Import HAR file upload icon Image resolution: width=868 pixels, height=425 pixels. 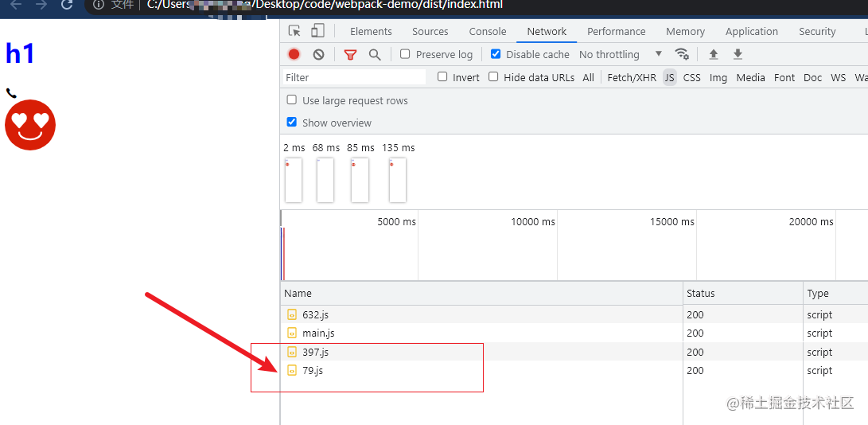(714, 54)
